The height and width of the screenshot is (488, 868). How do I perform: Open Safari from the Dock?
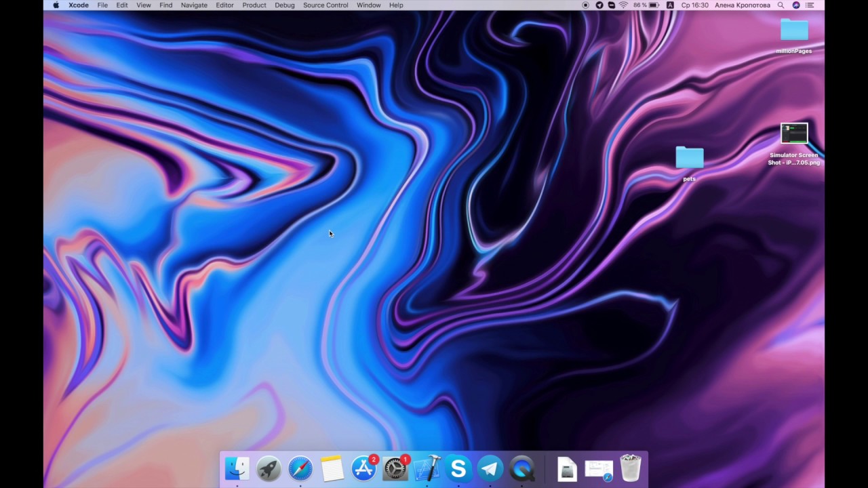click(x=300, y=468)
